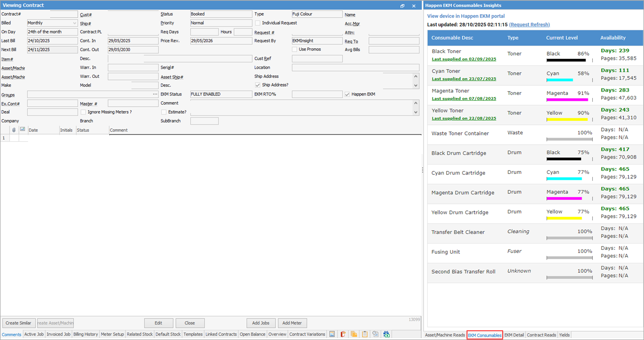Click the red document icon in bottom bar
The image size is (644, 340).
pos(343,334)
